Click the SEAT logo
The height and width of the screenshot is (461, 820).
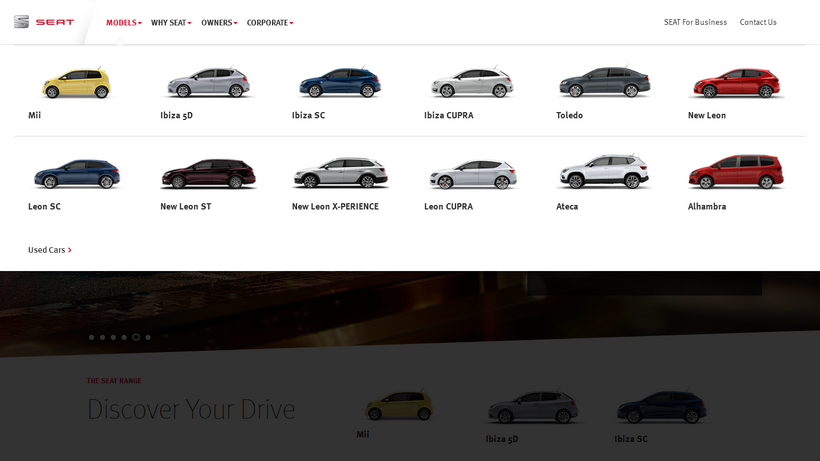pos(44,22)
